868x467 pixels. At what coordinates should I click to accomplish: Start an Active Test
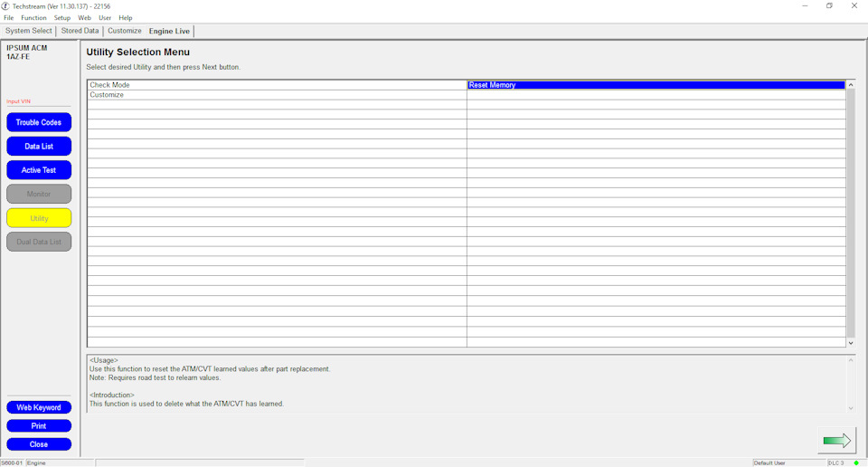(39, 170)
